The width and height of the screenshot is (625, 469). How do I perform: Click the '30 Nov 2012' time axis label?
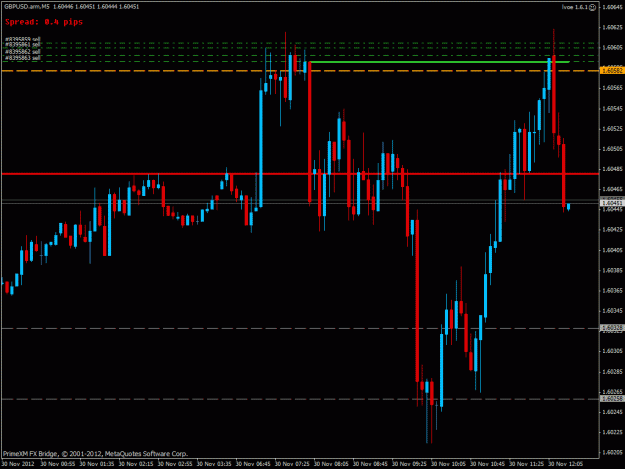[18, 464]
